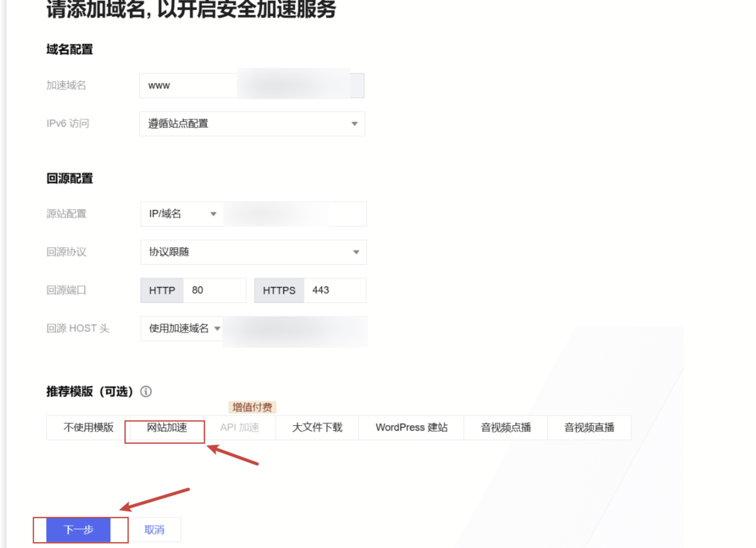Select the 不使用模版 template option
Image resolution: width=756 pixels, height=548 pixels.
88,427
